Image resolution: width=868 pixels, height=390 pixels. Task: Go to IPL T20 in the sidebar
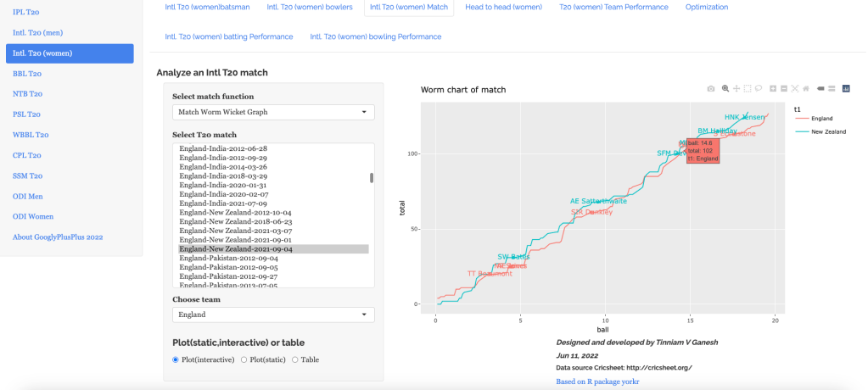coord(26,12)
